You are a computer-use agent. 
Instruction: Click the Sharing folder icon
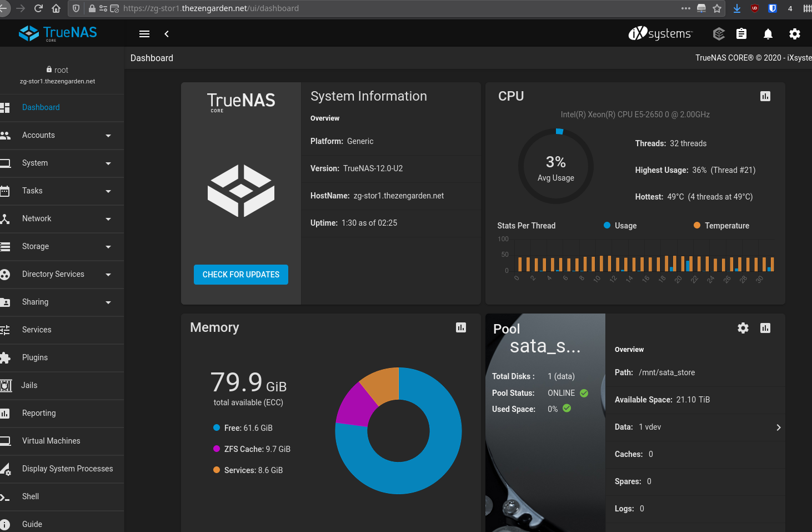[5, 302]
